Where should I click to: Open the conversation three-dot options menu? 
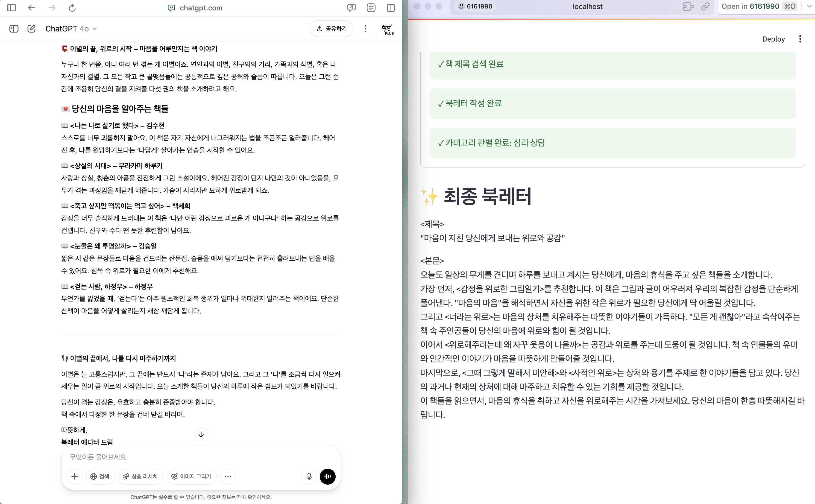[x=365, y=29]
